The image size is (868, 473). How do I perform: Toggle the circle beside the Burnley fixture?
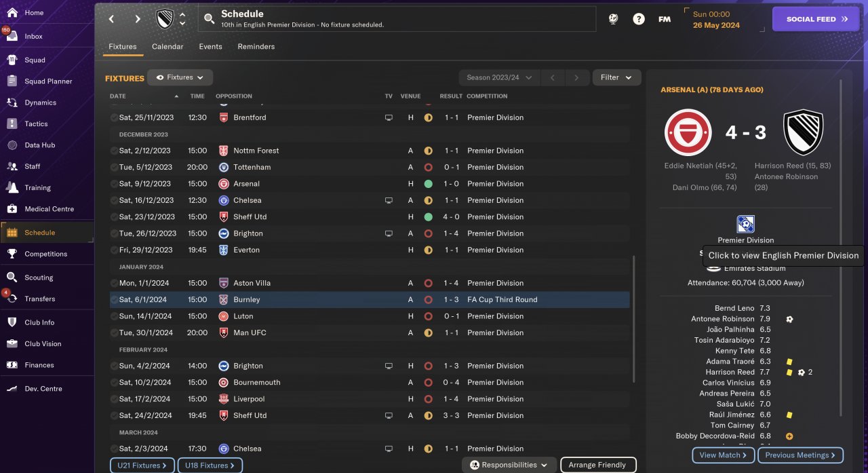click(113, 300)
